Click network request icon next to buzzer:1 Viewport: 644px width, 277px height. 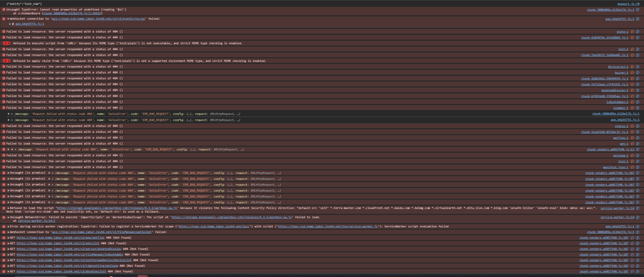632,73
